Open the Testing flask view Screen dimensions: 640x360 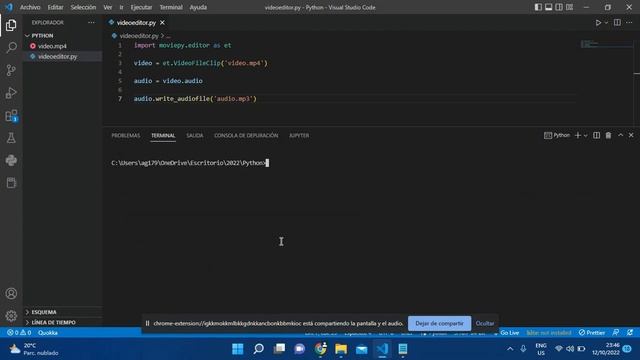point(11,138)
